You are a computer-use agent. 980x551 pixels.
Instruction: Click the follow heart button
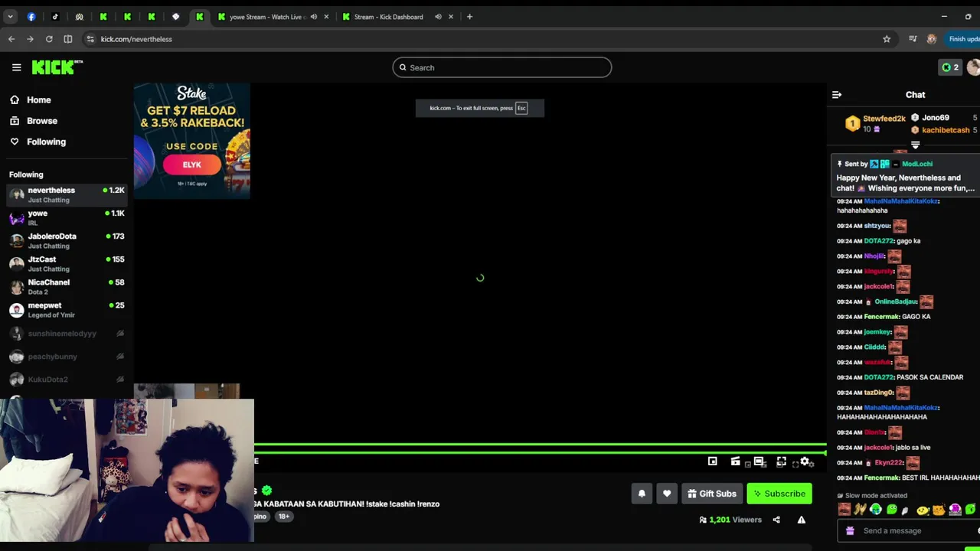(667, 494)
